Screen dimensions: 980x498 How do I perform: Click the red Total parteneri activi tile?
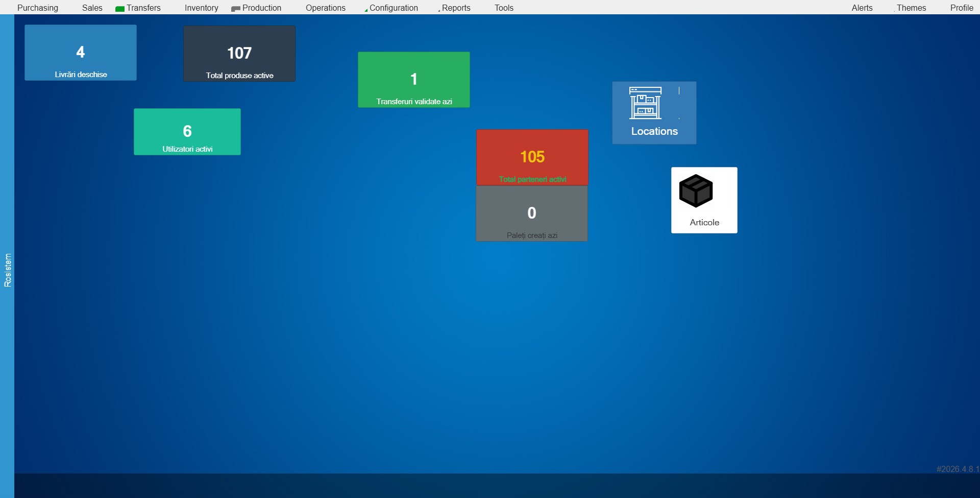coord(532,157)
